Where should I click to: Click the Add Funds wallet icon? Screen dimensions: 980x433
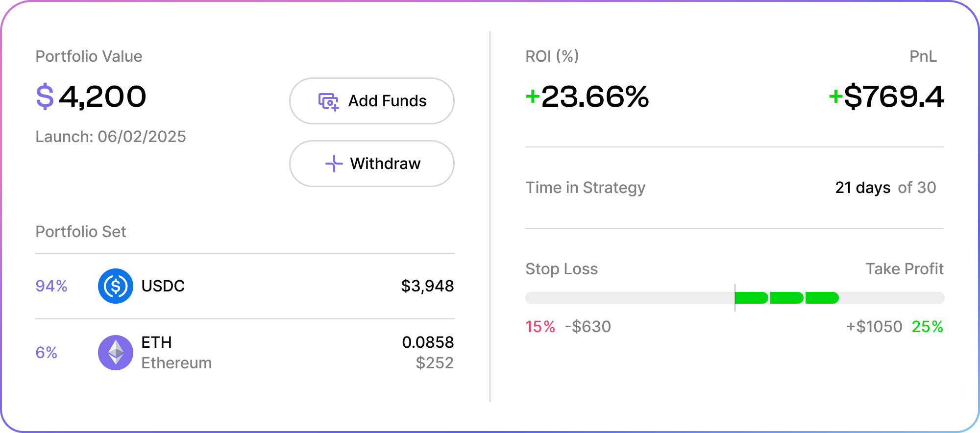328,101
